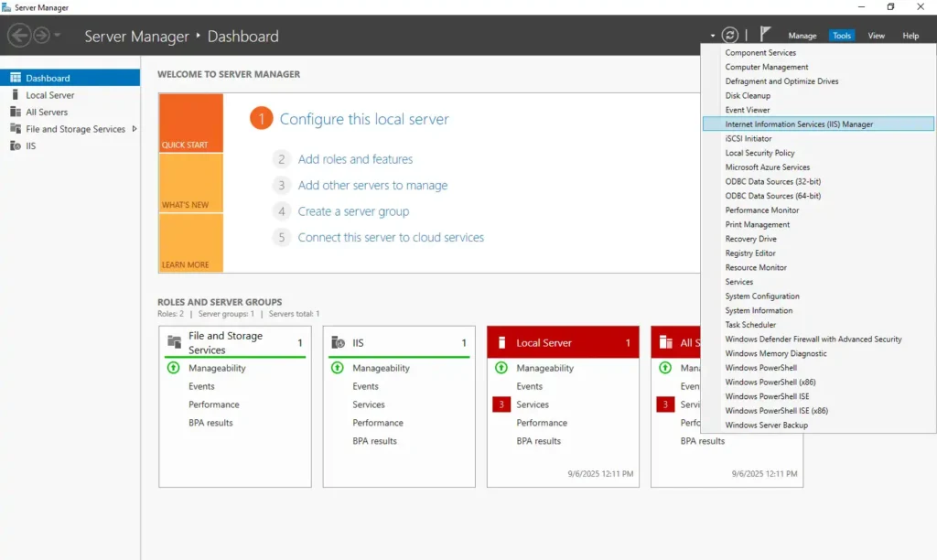Image resolution: width=937 pixels, height=560 pixels.
Task: Open the View menu
Action: (x=876, y=36)
